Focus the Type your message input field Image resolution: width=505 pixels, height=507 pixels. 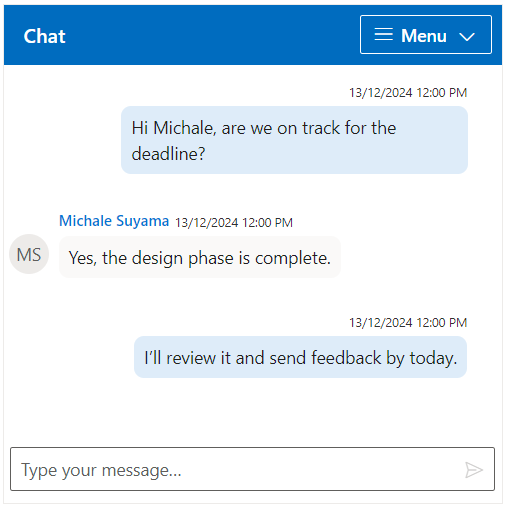252,469
